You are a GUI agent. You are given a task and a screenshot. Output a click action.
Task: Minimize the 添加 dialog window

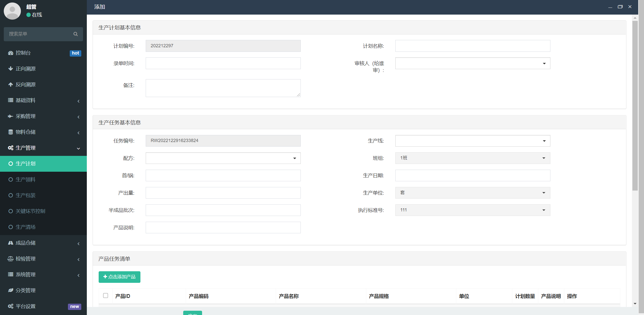tap(610, 7)
